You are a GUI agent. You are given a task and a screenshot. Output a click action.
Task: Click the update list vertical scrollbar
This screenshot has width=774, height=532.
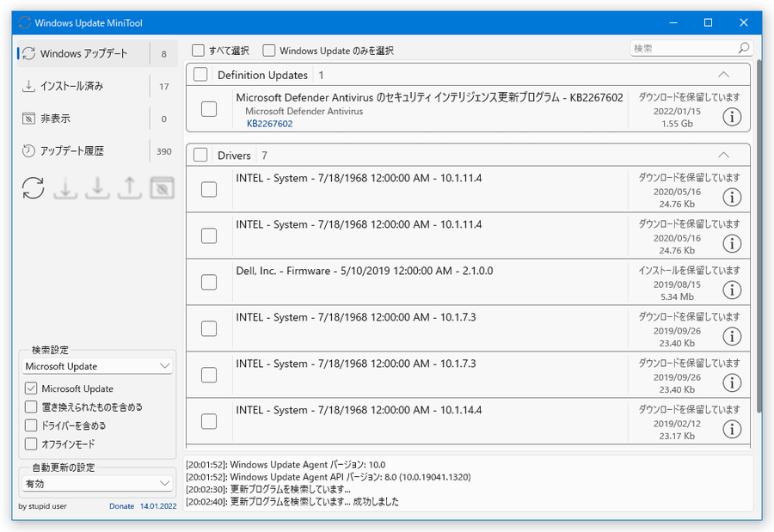[759, 237]
